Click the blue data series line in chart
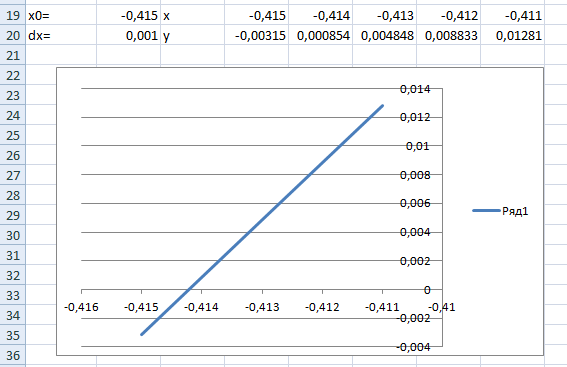The height and width of the screenshot is (367, 567). [x=262, y=220]
